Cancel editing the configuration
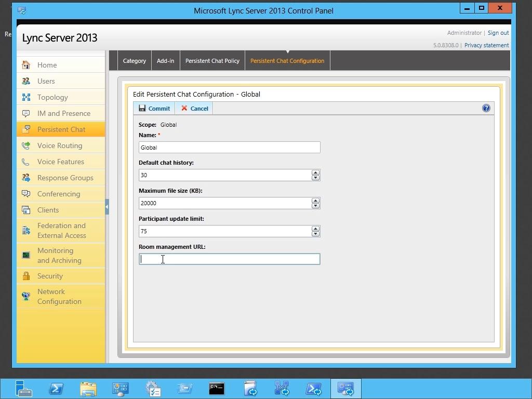This screenshot has height=399, width=532. 194,108
